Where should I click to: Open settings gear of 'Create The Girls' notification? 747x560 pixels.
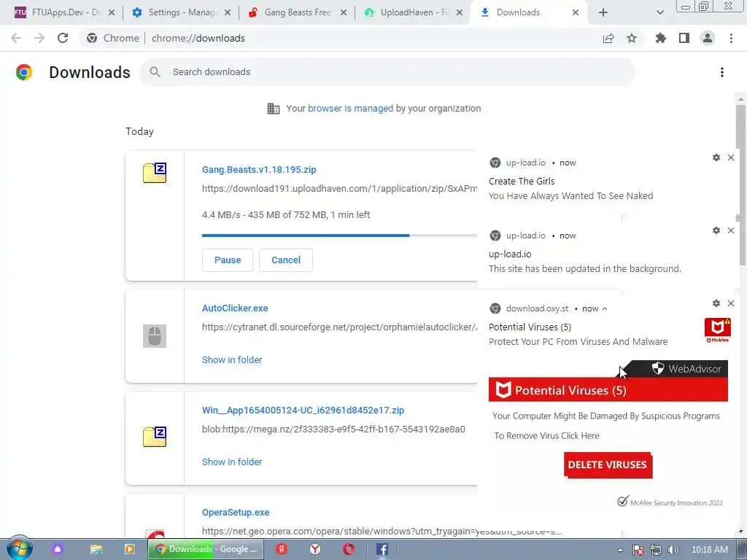pyautogui.click(x=716, y=157)
